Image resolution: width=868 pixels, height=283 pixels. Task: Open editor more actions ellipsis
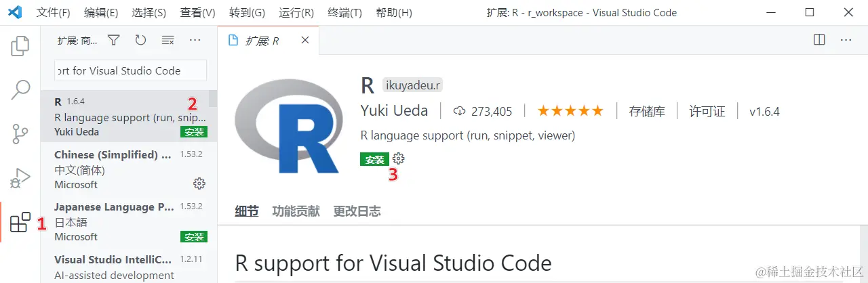click(x=846, y=40)
